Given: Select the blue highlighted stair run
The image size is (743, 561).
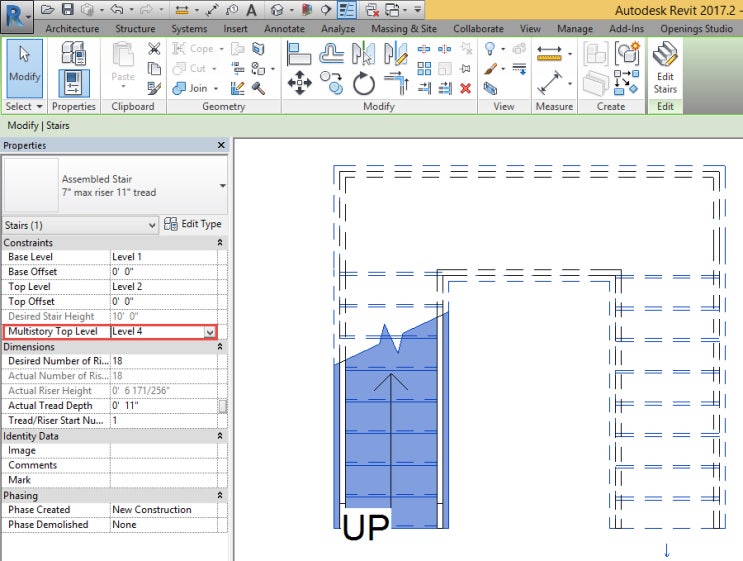Looking at the screenshot, I should [x=391, y=426].
